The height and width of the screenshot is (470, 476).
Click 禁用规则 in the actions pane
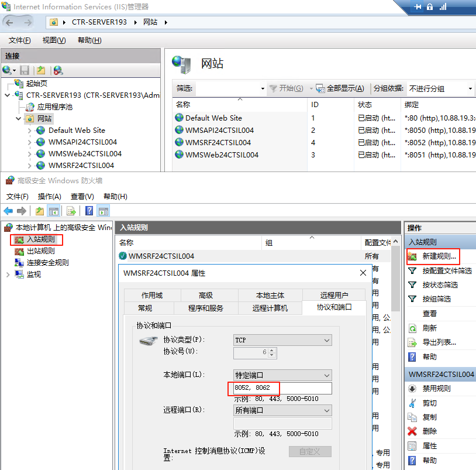(x=436, y=389)
